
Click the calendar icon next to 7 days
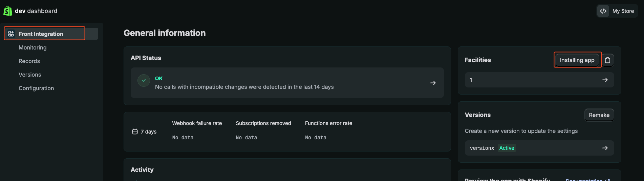click(x=135, y=132)
